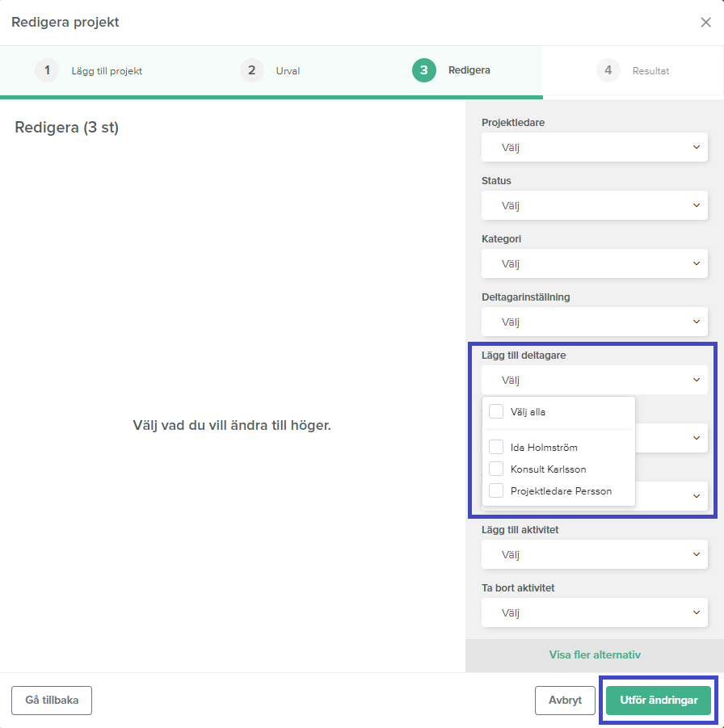Click step 1 circle Lägg till projekt
The image size is (724, 728).
pyautogui.click(x=47, y=70)
